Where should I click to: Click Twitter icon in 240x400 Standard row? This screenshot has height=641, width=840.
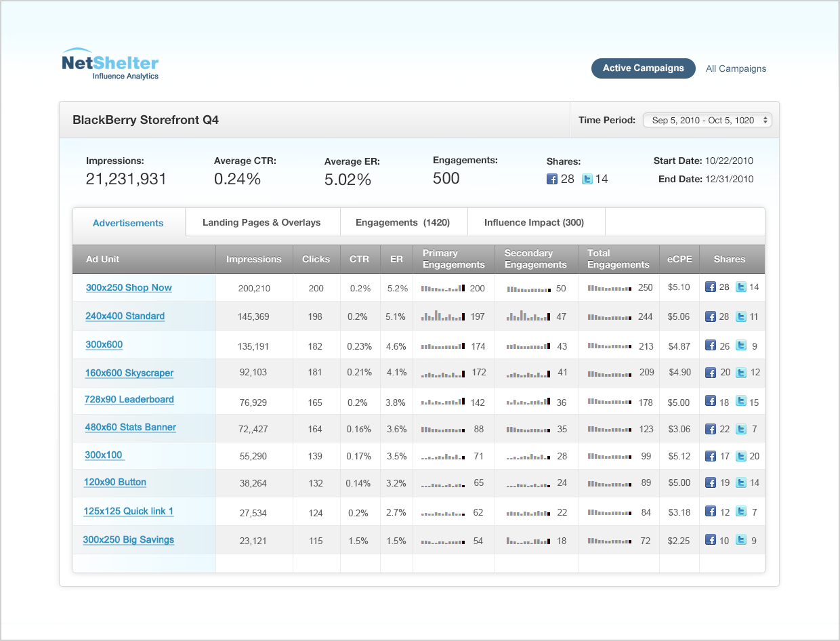(x=741, y=316)
